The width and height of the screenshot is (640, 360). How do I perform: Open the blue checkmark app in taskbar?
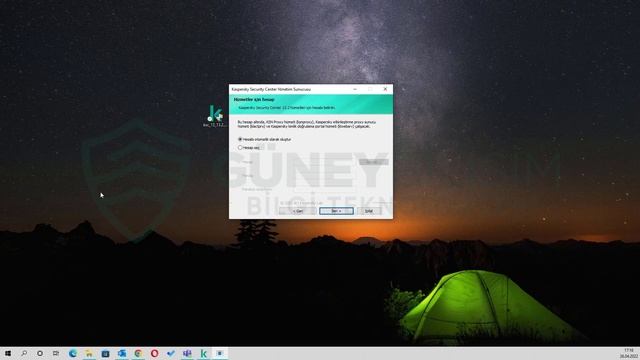(171, 353)
